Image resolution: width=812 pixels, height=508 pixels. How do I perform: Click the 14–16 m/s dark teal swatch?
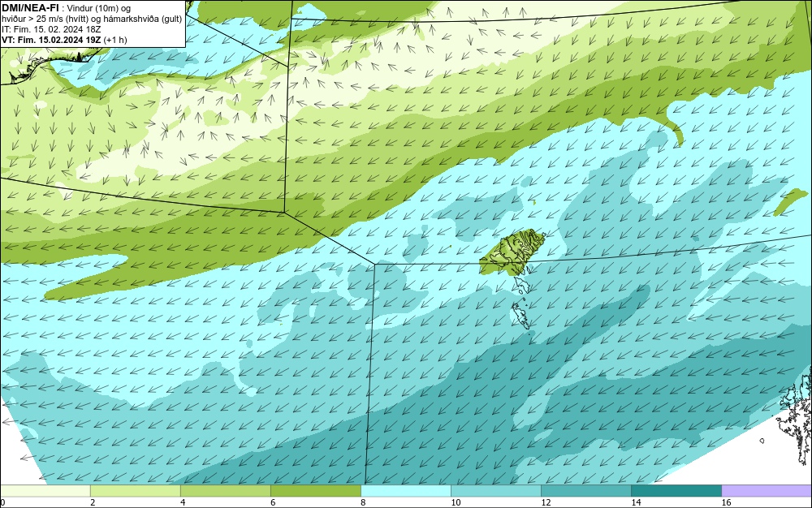(x=676, y=490)
